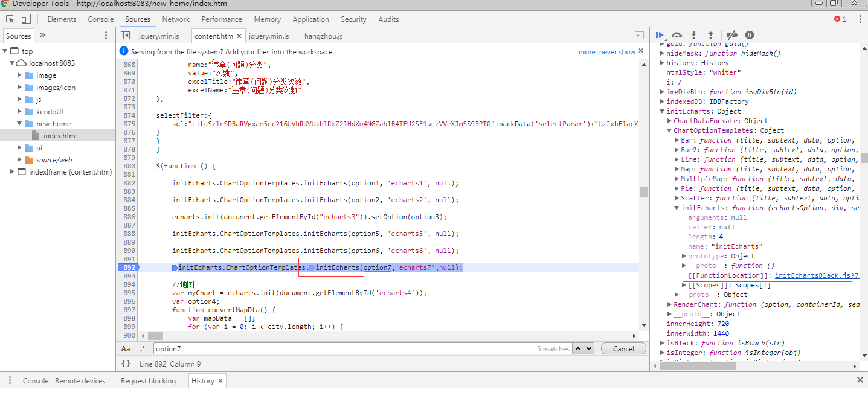This screenshot has height=410, width=868.
Task: Open Remote devices drawer tab
Action: tap(80, 380)
